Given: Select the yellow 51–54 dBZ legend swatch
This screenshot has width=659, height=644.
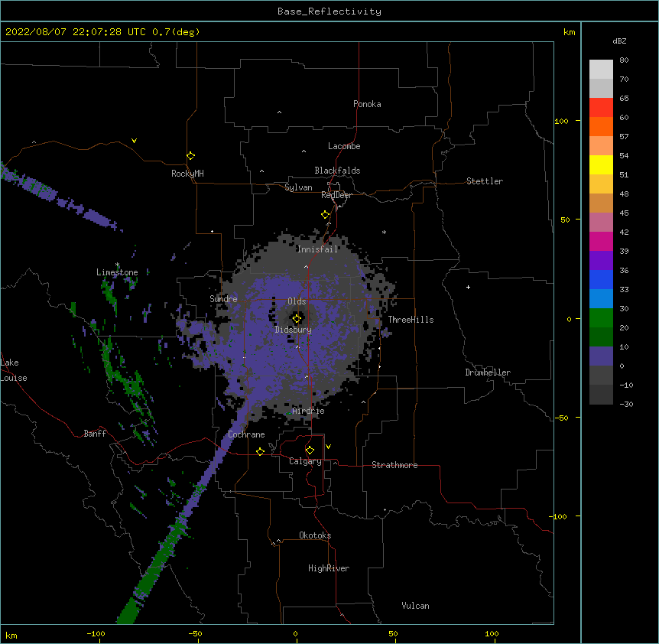Looking at the screenshot, I should pos(601,164).
